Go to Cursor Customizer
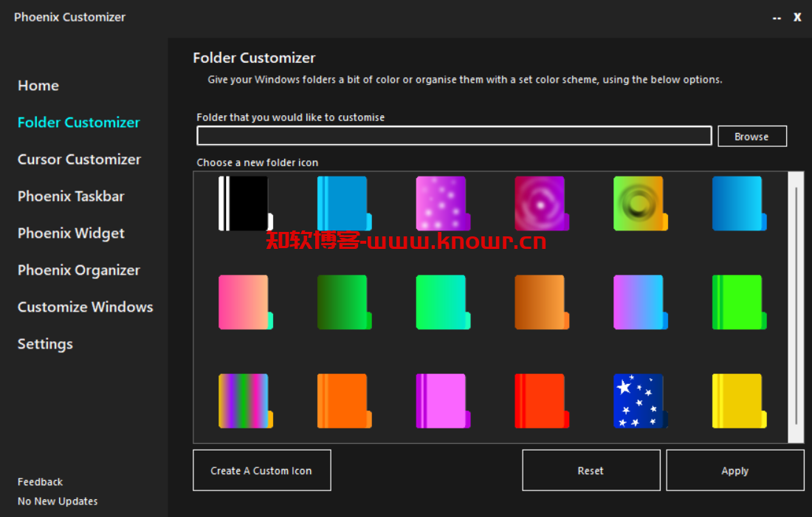The image size is (812, 517). tap(79, 159)
